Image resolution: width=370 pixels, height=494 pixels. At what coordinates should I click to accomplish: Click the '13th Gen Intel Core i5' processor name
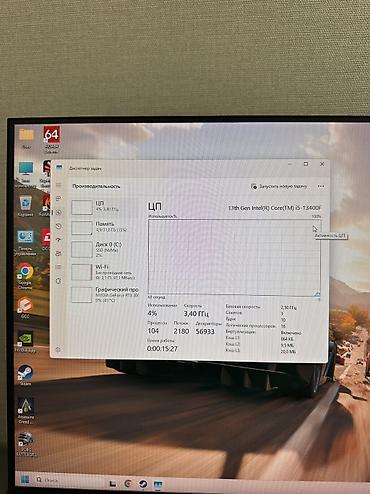coord(274,208)
